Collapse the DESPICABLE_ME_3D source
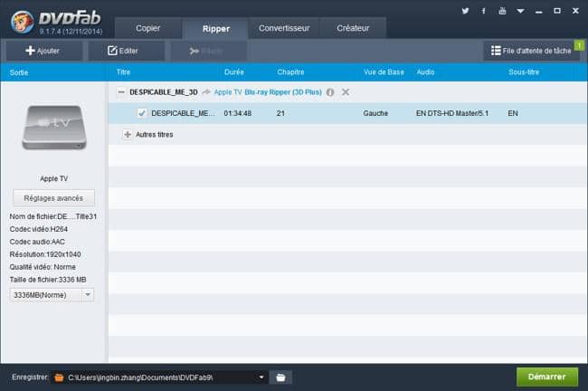Image resolution: width=588 pixels, height=391 pixels. click(120, 92)
